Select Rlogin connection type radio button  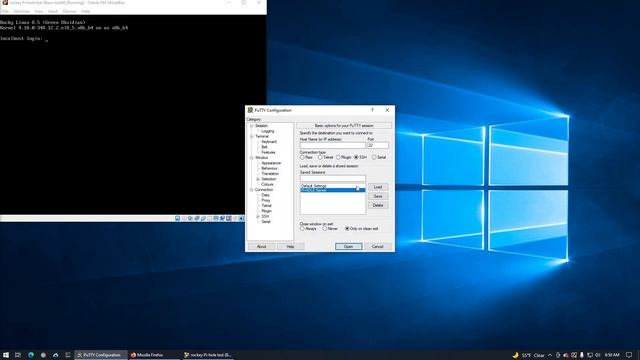[x=344, y=157]
